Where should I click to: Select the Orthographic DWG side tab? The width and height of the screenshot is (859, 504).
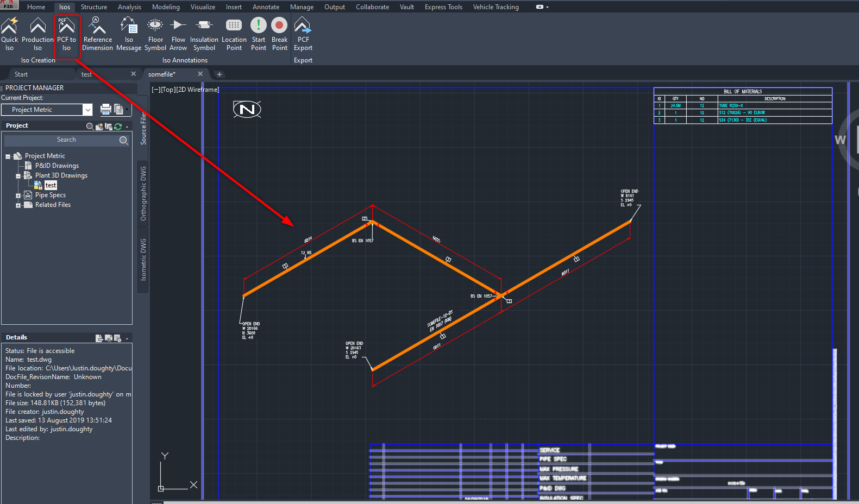143,193
